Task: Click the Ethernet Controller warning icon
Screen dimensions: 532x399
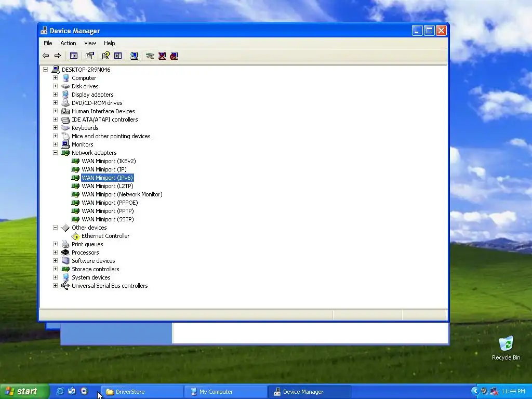Action: [75, 236]
